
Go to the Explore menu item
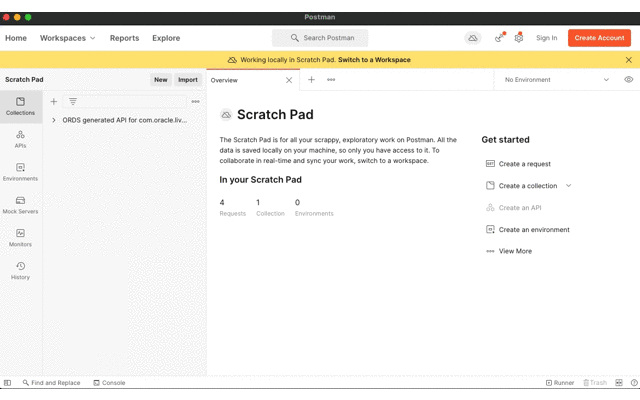pos(166,38)
